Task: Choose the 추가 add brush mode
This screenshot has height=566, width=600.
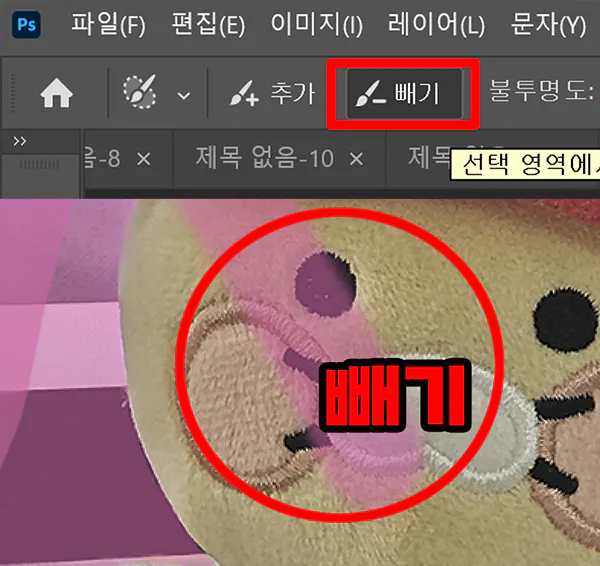Action: pos(272,93)
